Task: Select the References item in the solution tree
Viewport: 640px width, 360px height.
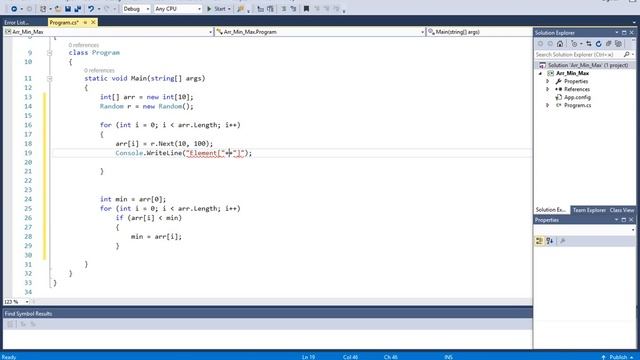Action: click(x=577, y=89)
